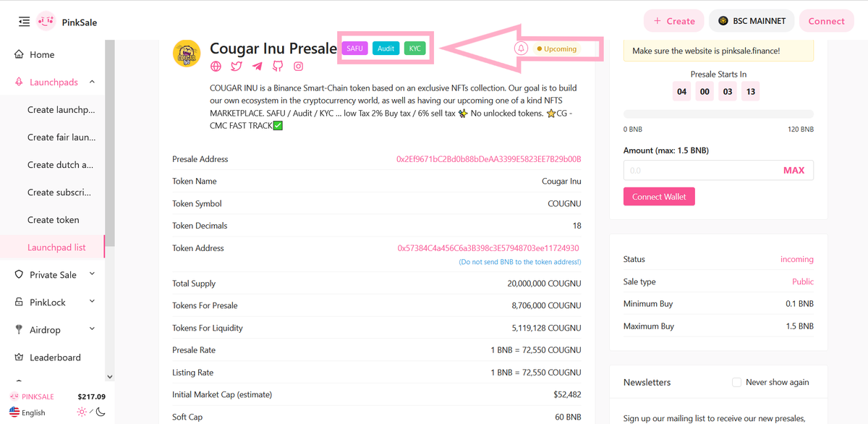Open Create subscription in the sidebar

(61, 192)
